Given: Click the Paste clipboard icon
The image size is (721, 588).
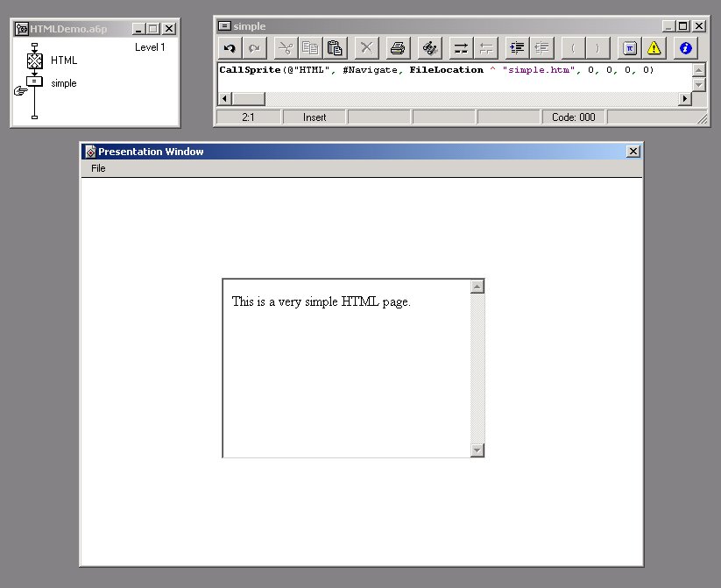Looking at the screenshot, I should tap(335, 48).
